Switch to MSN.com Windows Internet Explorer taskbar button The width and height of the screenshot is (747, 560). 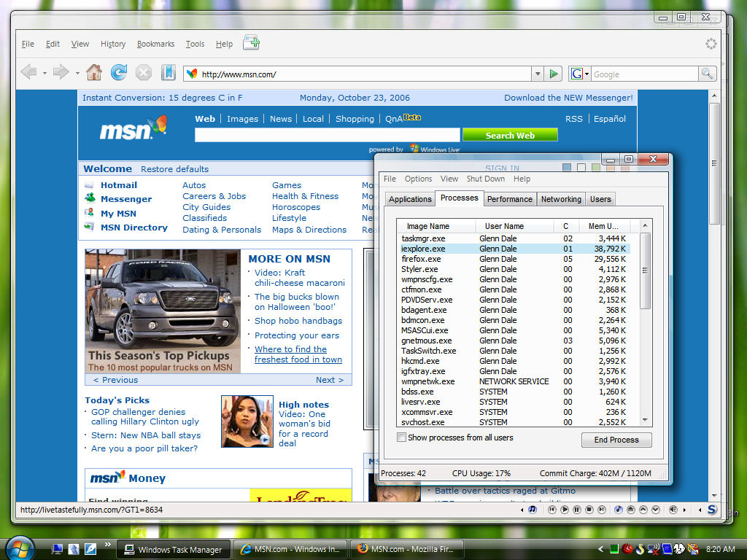click(x=290, y=549)
